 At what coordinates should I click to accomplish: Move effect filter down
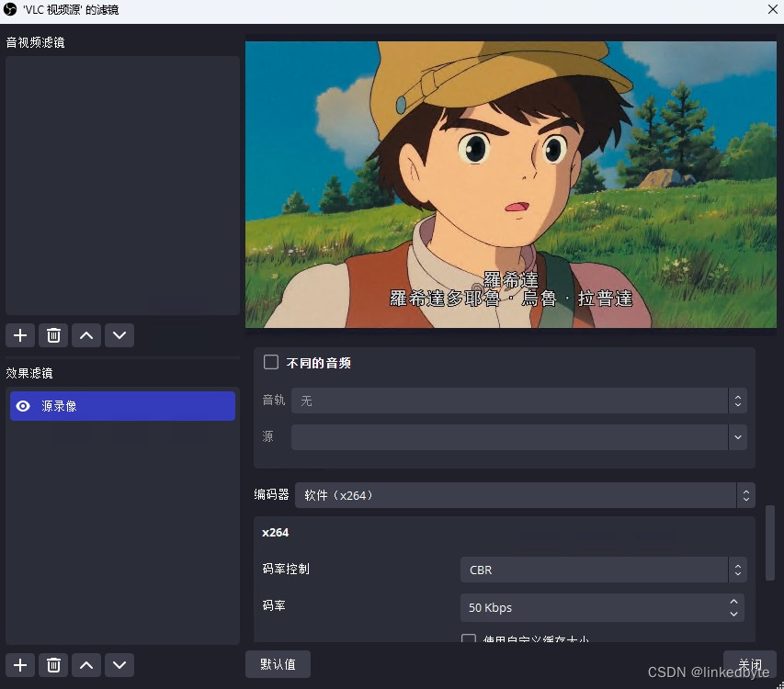coord(119,665)
